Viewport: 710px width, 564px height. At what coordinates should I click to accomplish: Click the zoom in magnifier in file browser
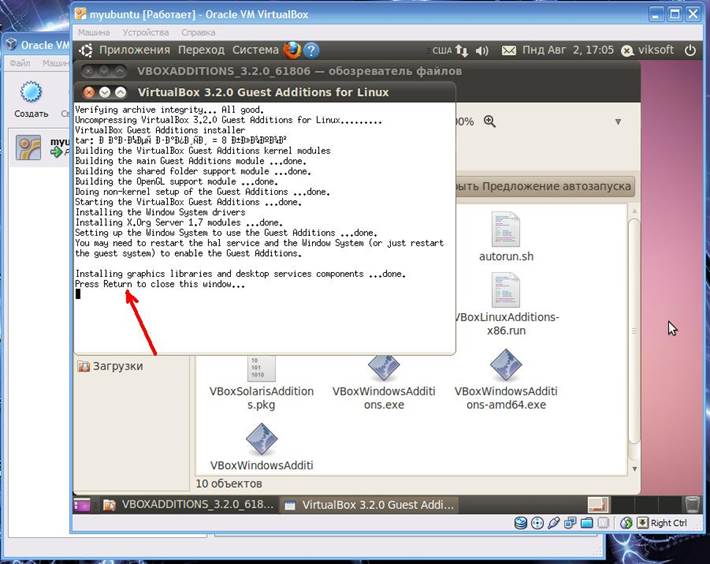489,121
